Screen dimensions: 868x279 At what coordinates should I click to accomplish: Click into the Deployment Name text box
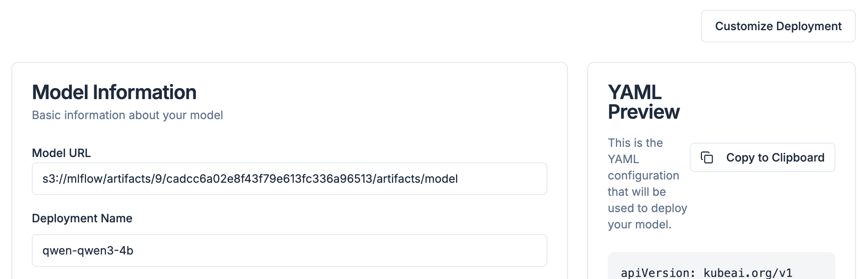(289, 250)
